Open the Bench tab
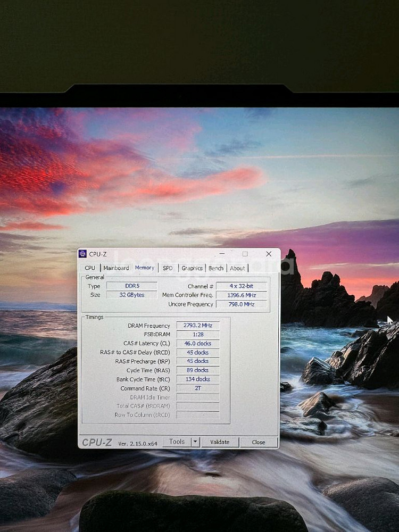The width and height of the screenshot is (399, 532). (x=216, y=268)
